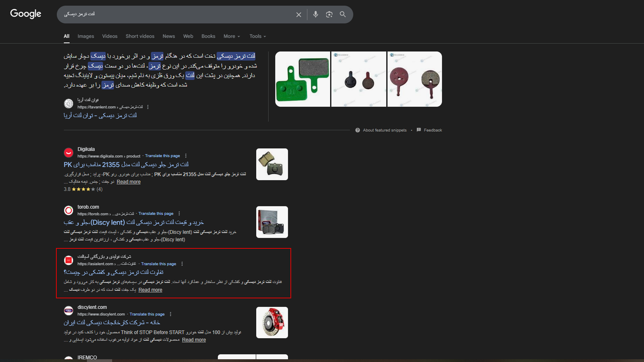Open the green brake pad image

[x=303, y=79]
